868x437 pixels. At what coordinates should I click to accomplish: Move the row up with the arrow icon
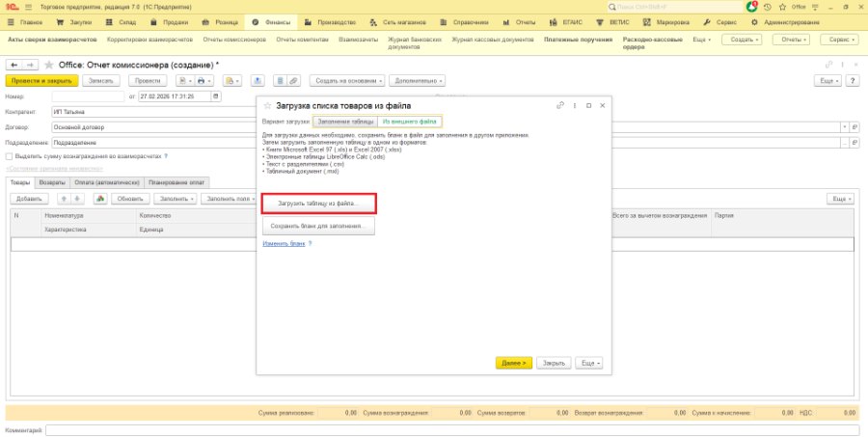tap(65, 199)
